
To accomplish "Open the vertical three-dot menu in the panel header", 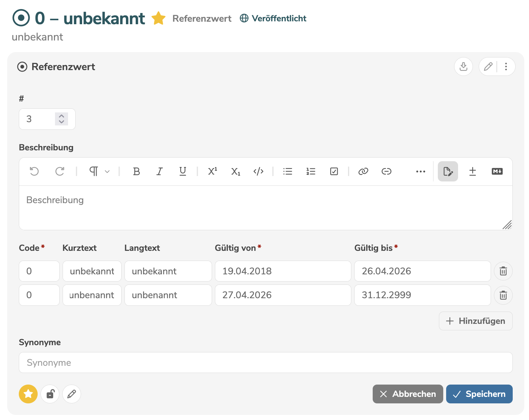I will coord(506,67).
